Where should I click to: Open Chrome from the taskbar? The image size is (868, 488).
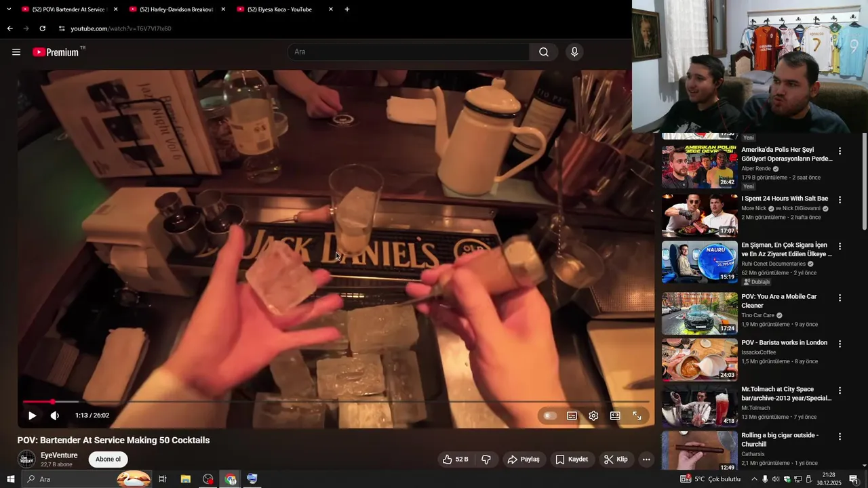tap(231, 479)
